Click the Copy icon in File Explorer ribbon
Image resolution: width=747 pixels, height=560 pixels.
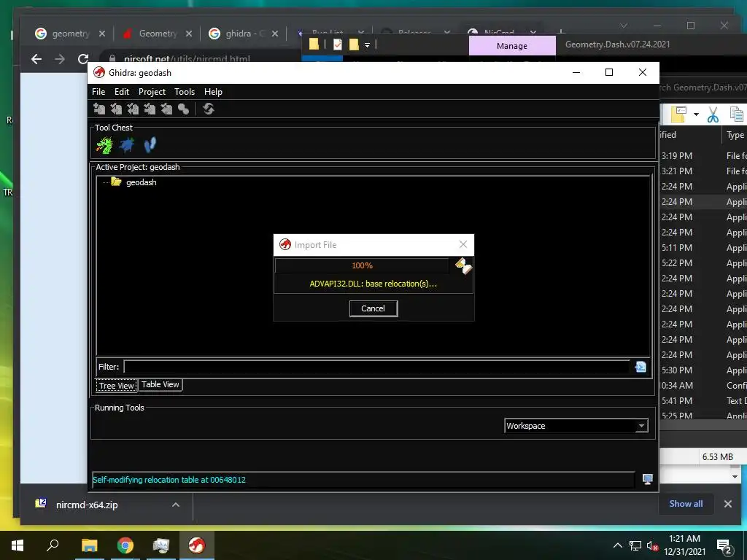[x=737, y=114]
